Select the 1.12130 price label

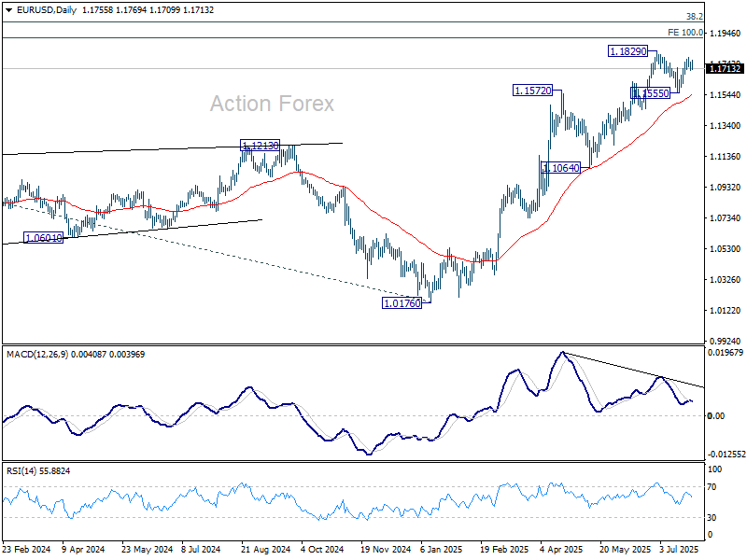coord(260,146)
